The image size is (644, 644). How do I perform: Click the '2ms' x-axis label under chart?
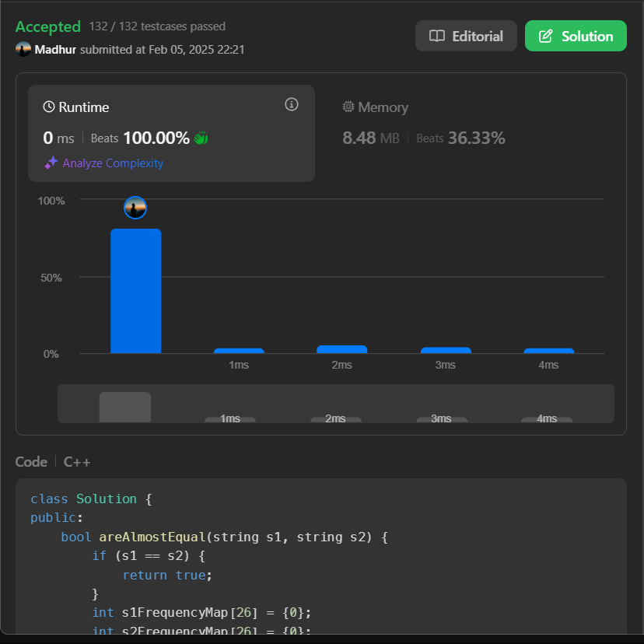tap(341, 365)
